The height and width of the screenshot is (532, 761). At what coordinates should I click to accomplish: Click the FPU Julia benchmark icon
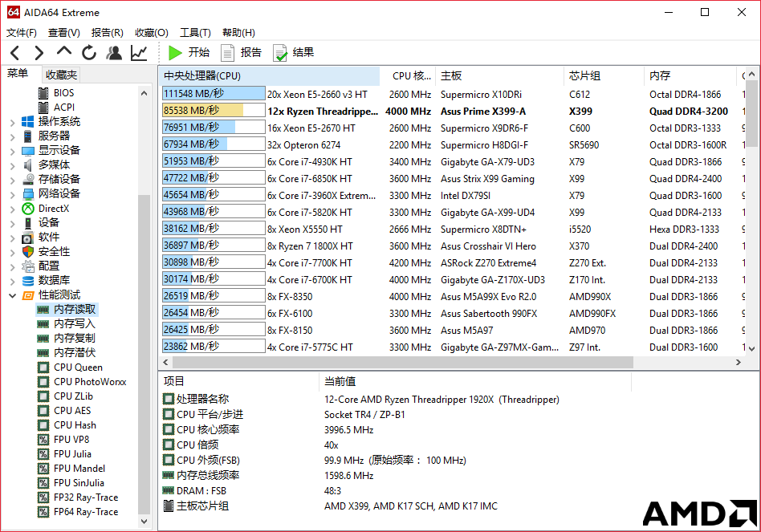pos(43,454)
